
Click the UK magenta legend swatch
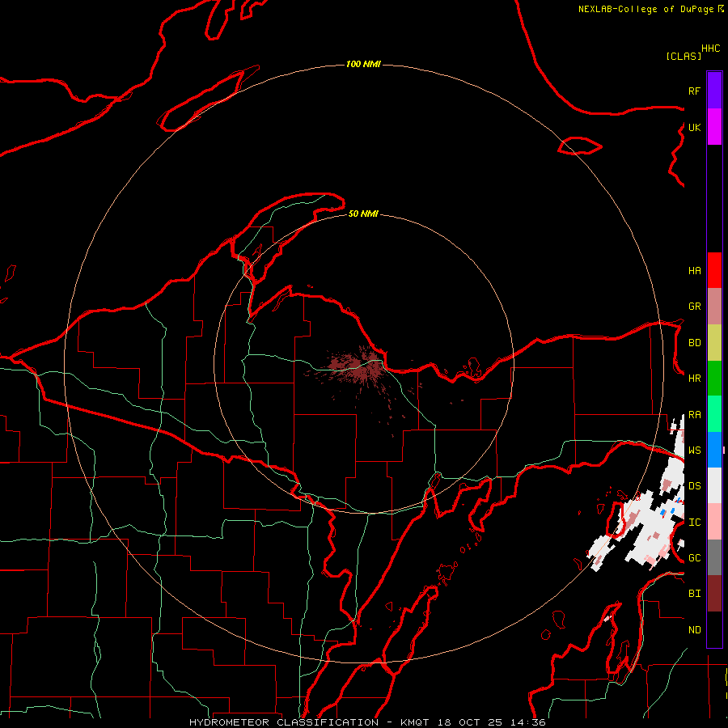pos(714,127)
